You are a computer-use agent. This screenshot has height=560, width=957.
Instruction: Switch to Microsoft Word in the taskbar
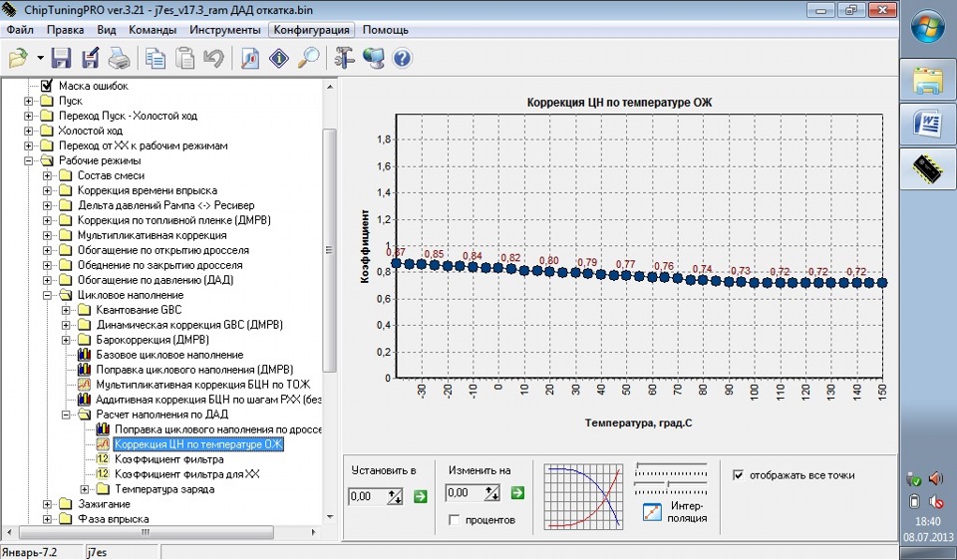click(x=928, y=125)
